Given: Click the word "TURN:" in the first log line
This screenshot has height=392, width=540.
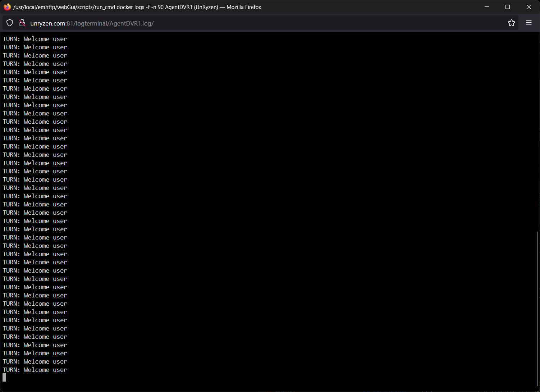Looking at the screenshot, I should point(12,39).
